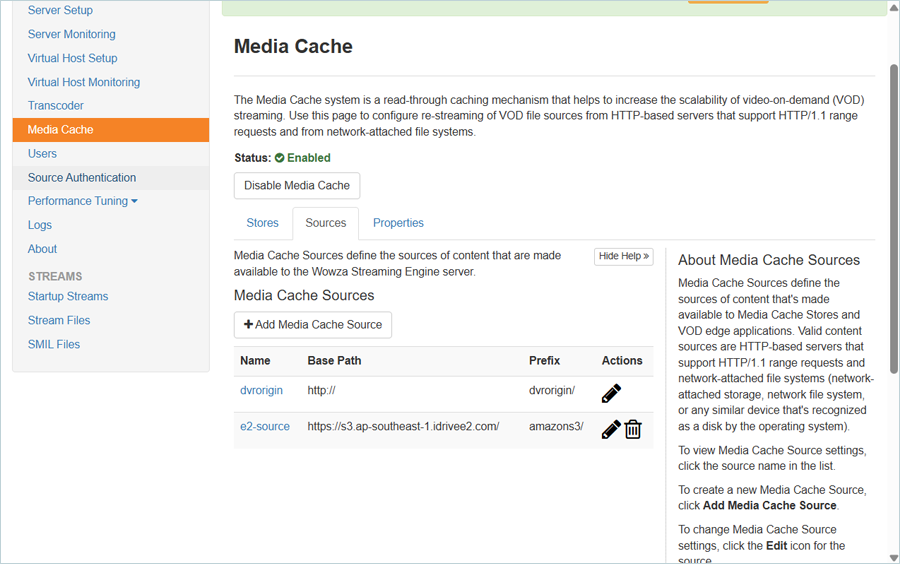Click the page vertical scrollbar
Screen dimensions: 900x564
coord(894,218)
